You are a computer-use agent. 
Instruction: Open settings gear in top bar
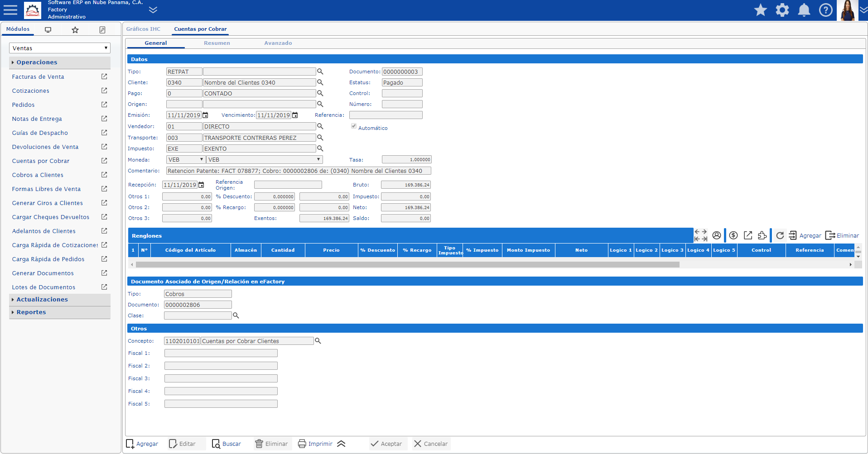pyautogui.click(x=782, y=10)
